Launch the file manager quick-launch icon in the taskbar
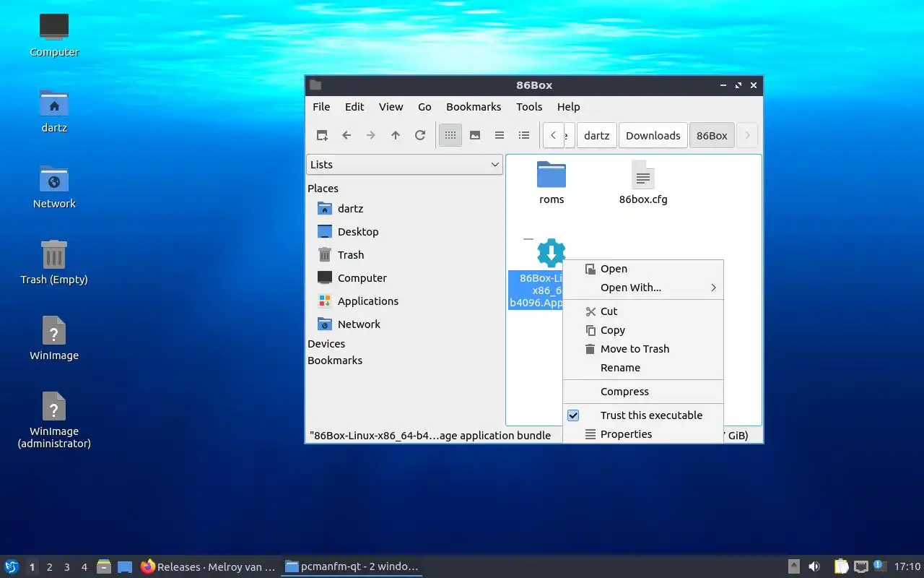Screen dimensions: 924x578 click(104, 566)
